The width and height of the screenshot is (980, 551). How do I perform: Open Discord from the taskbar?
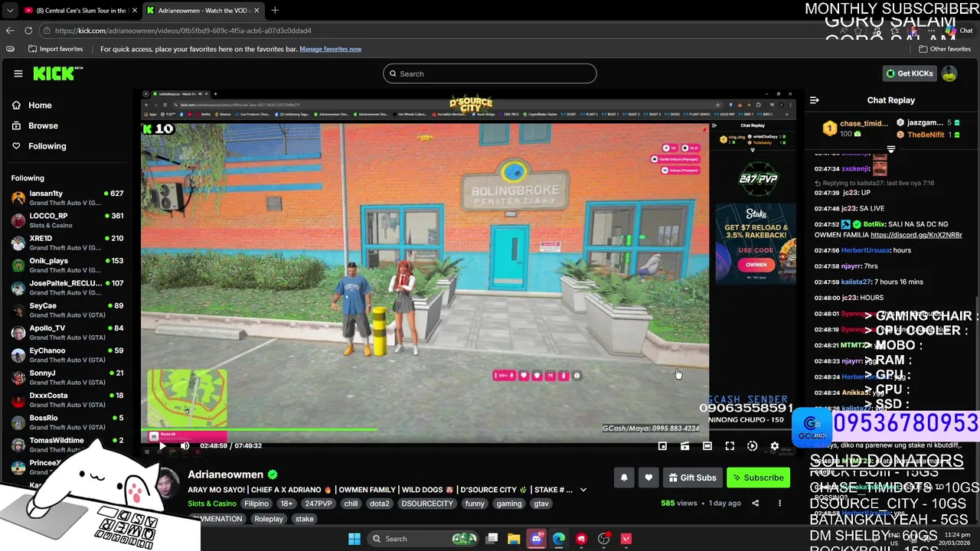tap(536, 539)
